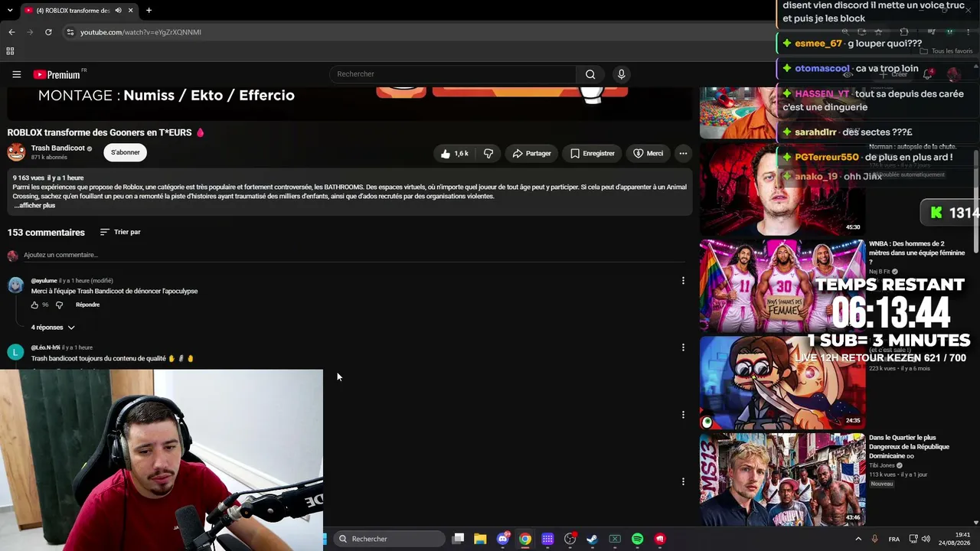Mute the tab via its speaker icon
The height and width of the screenshot is (551, 980).
pyautogui.click(x=118, y=11)
